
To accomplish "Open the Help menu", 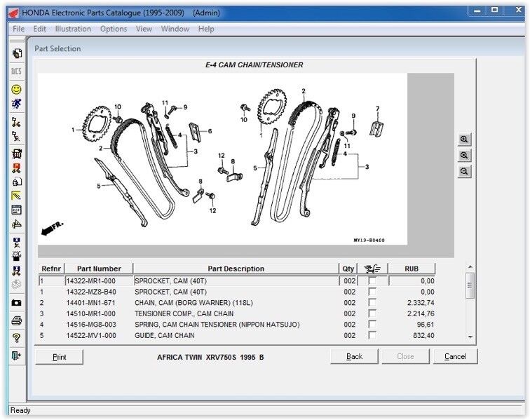I will (x=206, y=29).
